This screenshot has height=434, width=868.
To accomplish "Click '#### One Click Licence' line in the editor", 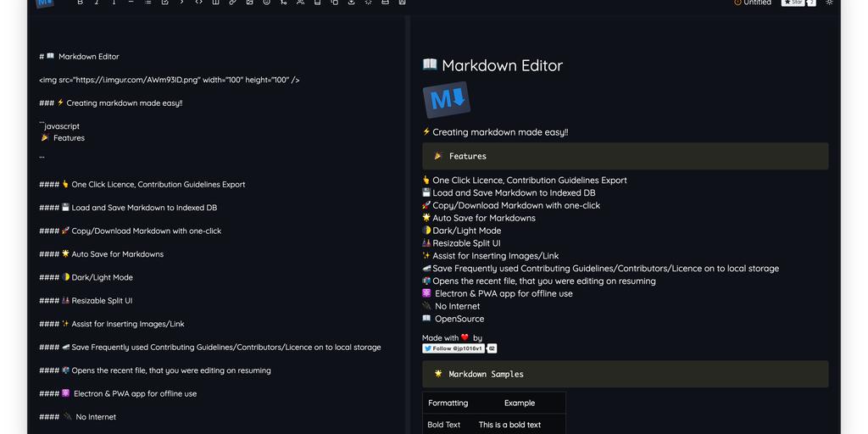I will point(142,184).
